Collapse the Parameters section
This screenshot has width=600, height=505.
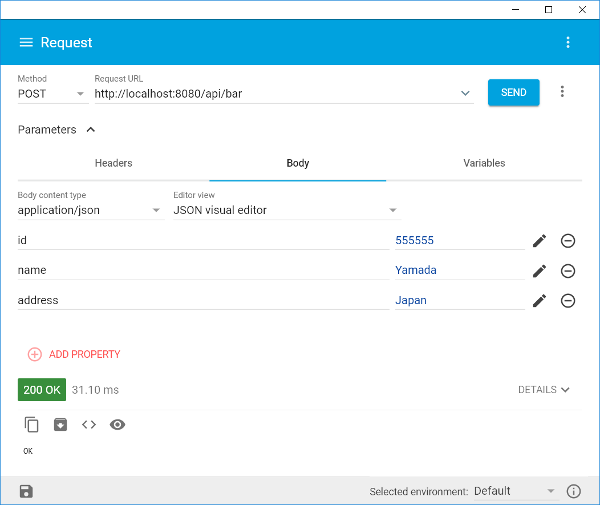pyautogui.click(x=91, y=130)
